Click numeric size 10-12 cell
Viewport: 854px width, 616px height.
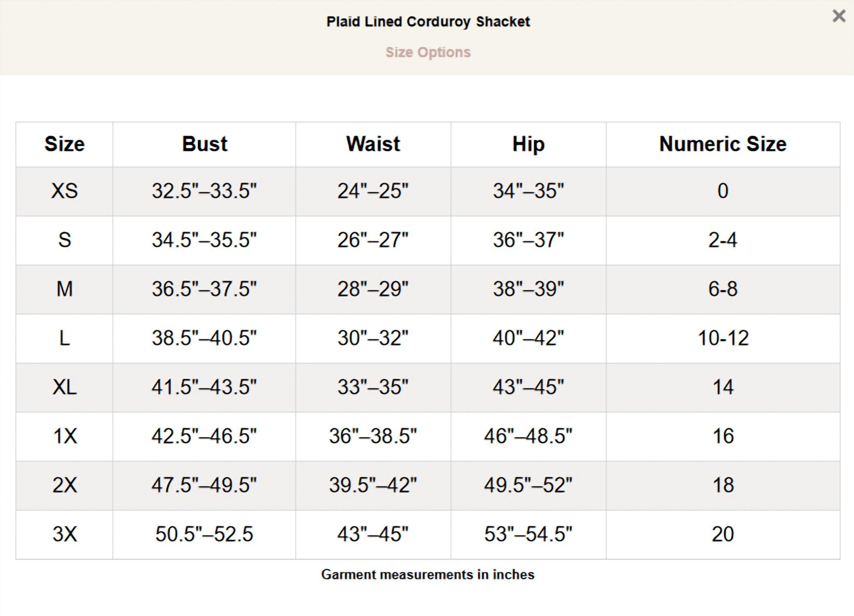coord(723,338)
